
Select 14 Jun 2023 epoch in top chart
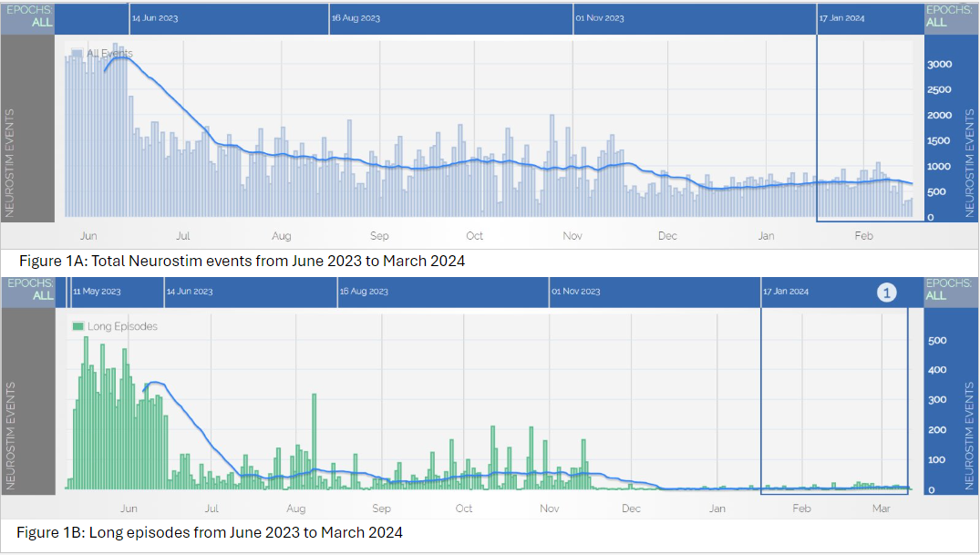(x=155, y=18)
